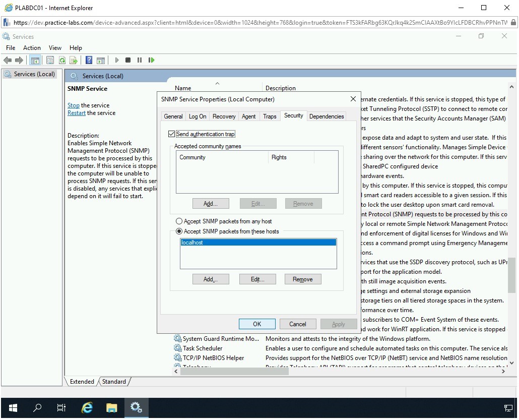Click the Refresh toolbar icon
The height and width of the screenshot is (420, 519).
62,60
